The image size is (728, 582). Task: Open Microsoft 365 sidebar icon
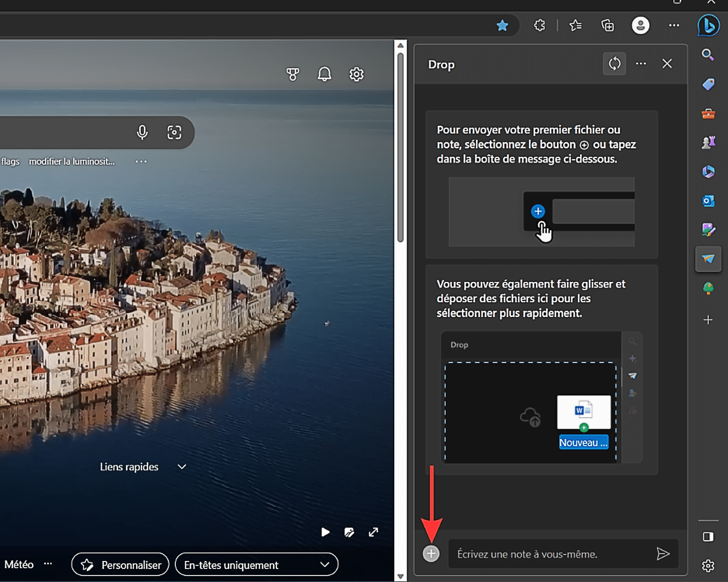pos(708,171)
